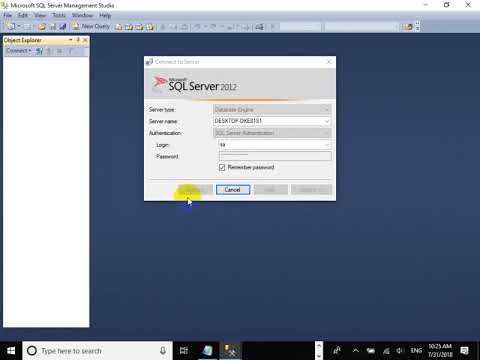Open the Edit menu
Screen dimensions: 480x360
pyautogui.click(x=23, y=15)
